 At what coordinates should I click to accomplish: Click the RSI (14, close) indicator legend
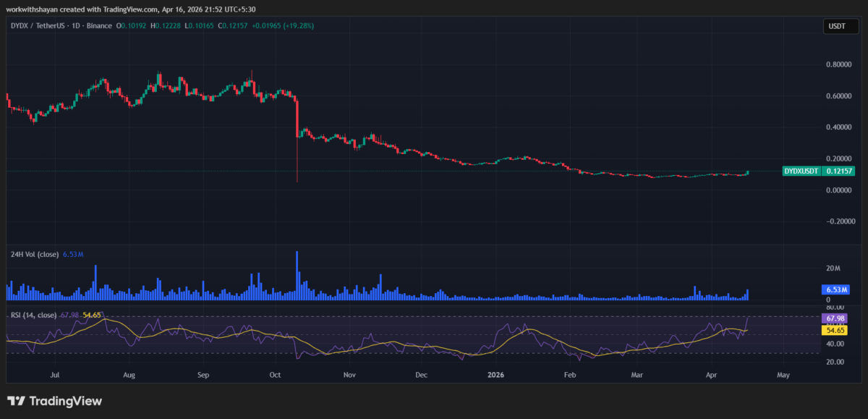[33, 315]
